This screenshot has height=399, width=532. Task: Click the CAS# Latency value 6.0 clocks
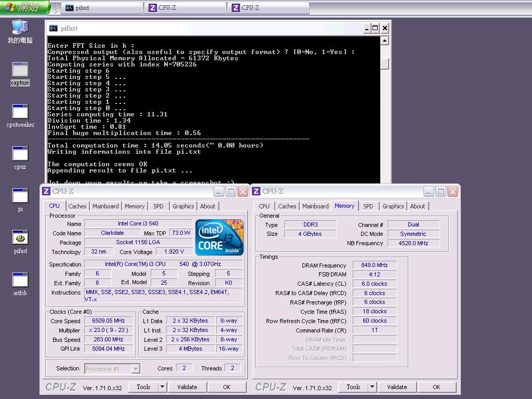pos(375,284)
